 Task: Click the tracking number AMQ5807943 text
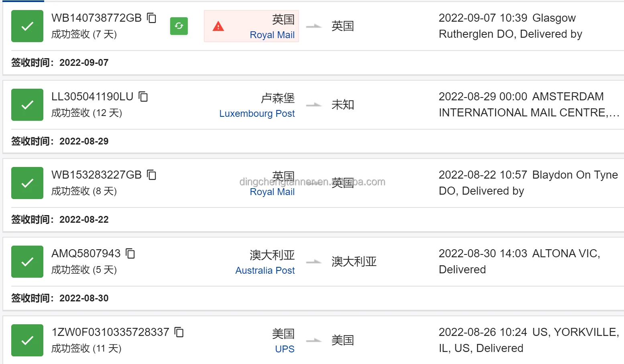click(86, 254)
